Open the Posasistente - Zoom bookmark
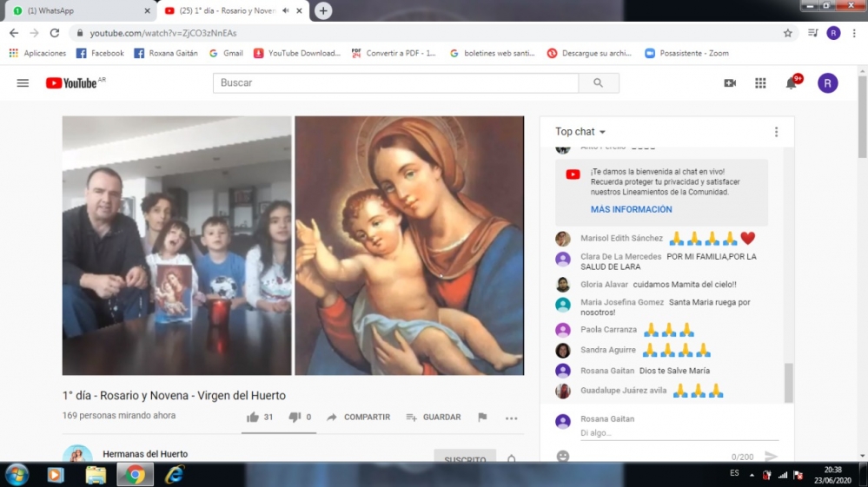Image resolution: width=868 pixels, height=487 pixels. pyautogui.click(x=687, y=53)
